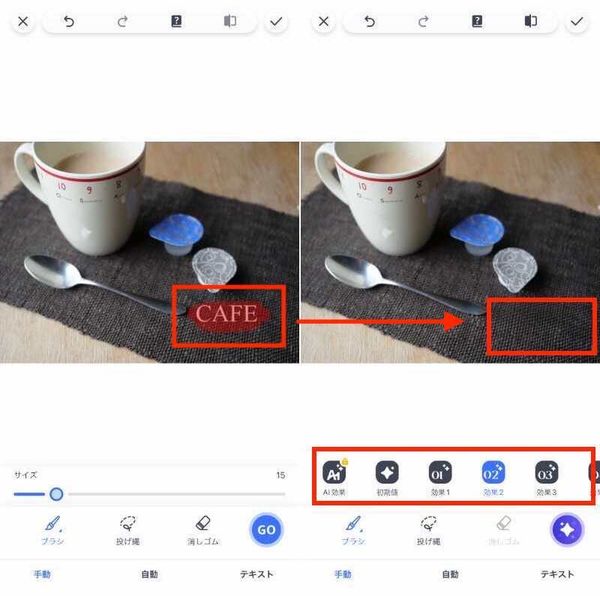Click the blue creamer cup in the right photo
The width and height of the screenshot is (600, 596).
[476, 234]
